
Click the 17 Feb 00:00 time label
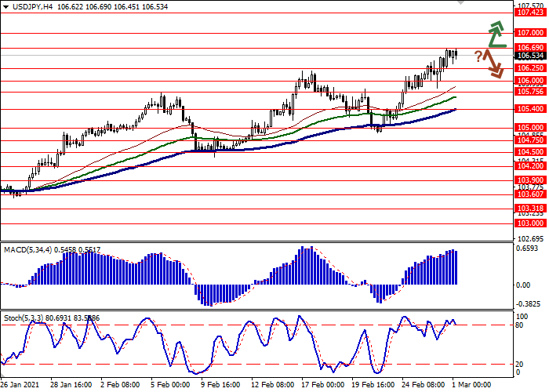coord(323,385)
